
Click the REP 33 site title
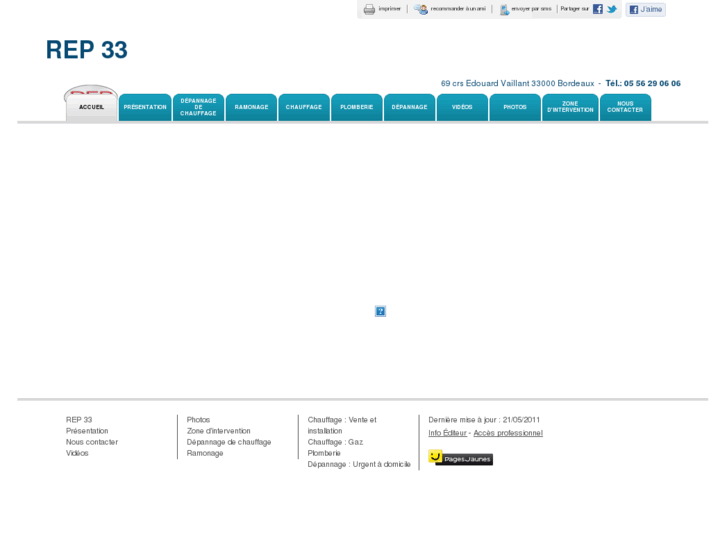coord(87,50)
